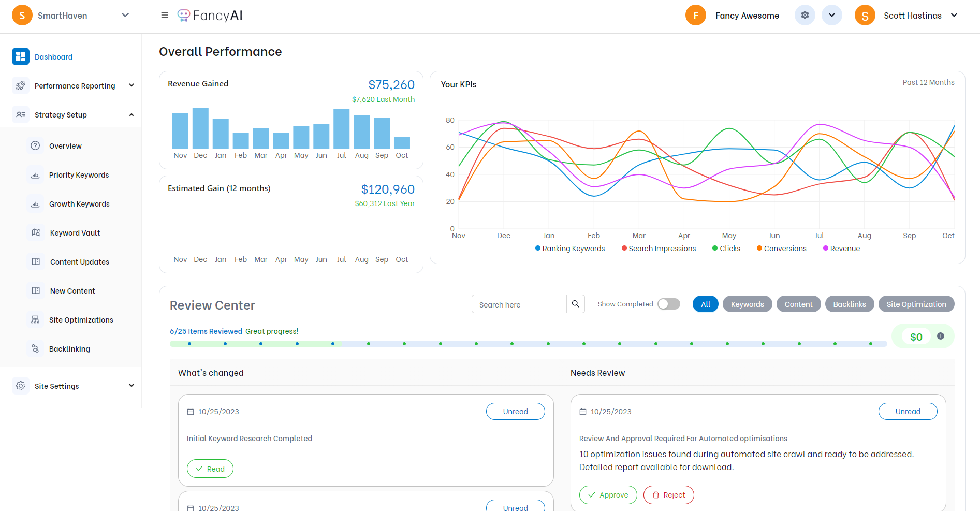Screen dimensions: 980x511
Task: Click the search magnifier icon
Action: click(x=575, y=304)
